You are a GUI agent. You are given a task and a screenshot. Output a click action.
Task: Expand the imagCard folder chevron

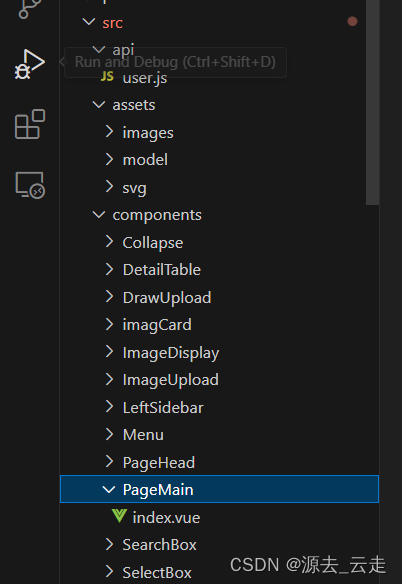point(109,324)
